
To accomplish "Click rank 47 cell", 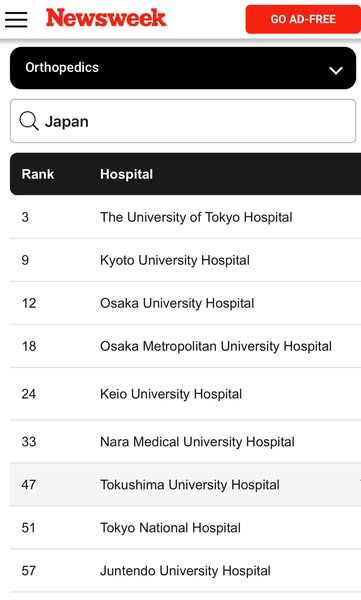I will [29, 484].
